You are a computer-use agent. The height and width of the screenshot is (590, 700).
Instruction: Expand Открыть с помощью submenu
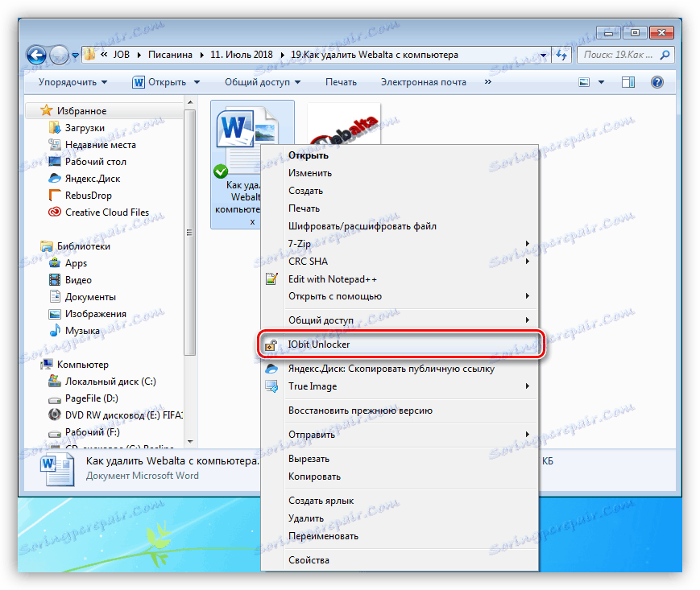[x=400, y=296]
